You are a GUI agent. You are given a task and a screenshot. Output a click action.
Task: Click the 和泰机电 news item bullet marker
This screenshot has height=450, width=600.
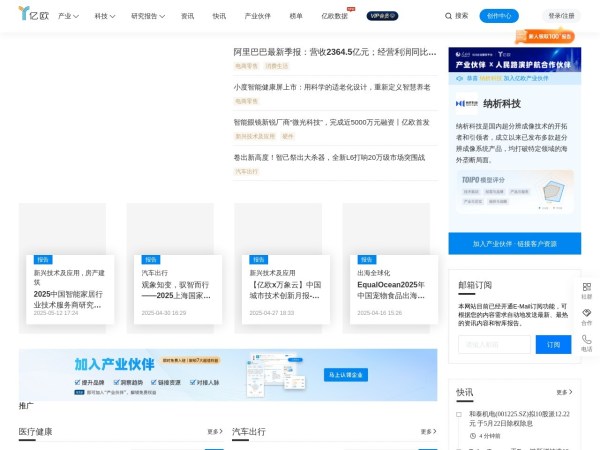point(459,414)
